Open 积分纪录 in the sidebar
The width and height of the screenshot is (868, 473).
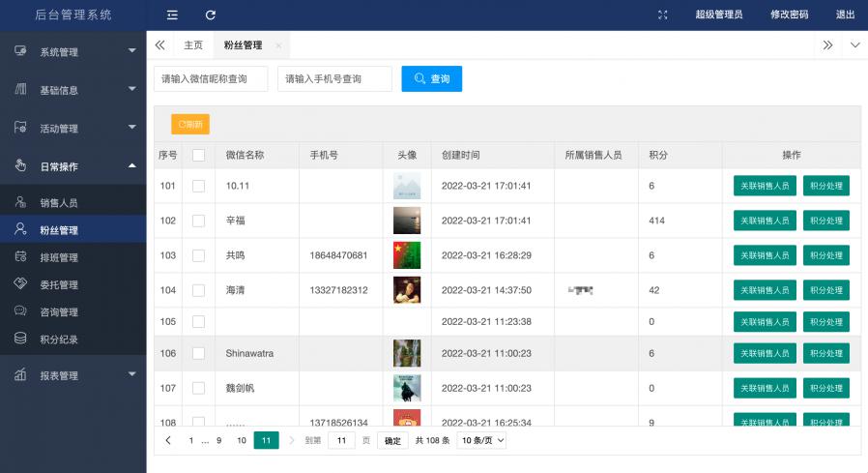58,340
